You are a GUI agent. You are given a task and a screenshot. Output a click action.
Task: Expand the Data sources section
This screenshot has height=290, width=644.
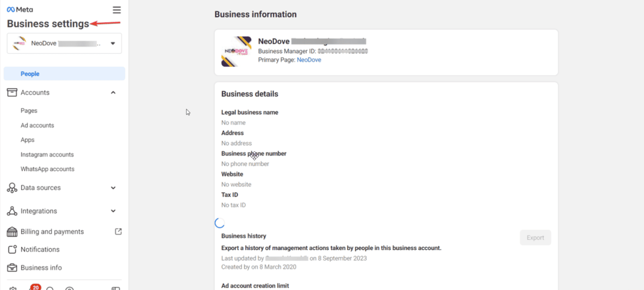click(x=113, y=188)
